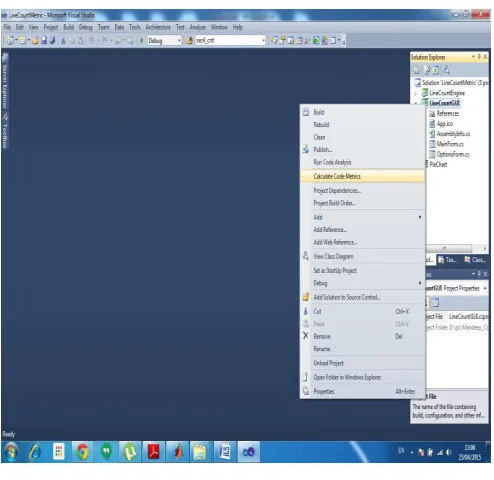Click the EN language indicator in tray
Screen dimensions: 494x480
(x=401, y=451)
